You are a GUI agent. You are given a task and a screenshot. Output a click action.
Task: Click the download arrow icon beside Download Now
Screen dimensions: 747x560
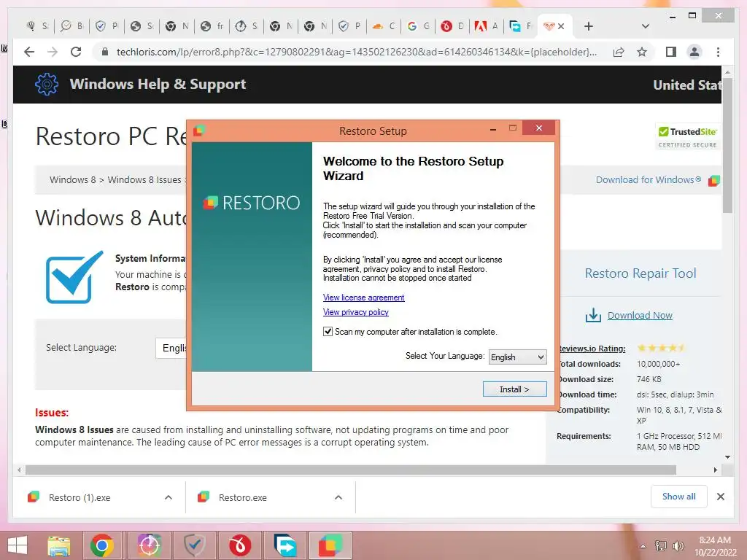tap(593, 315)
